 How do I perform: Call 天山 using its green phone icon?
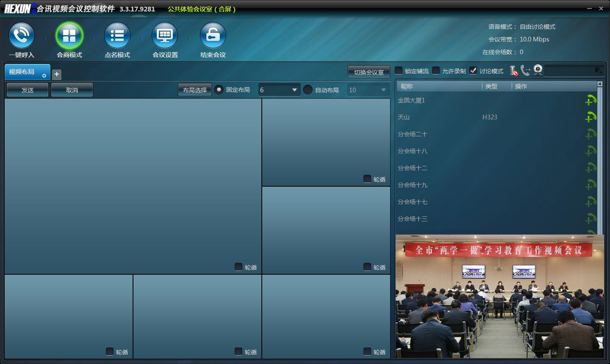[591, 117]
